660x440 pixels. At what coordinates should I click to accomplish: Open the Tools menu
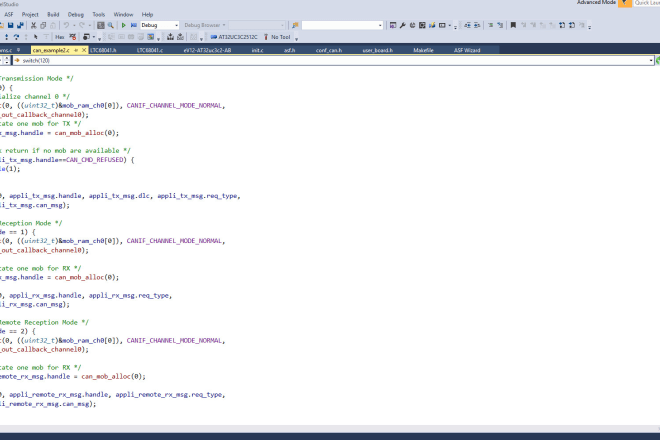point(98,14)
